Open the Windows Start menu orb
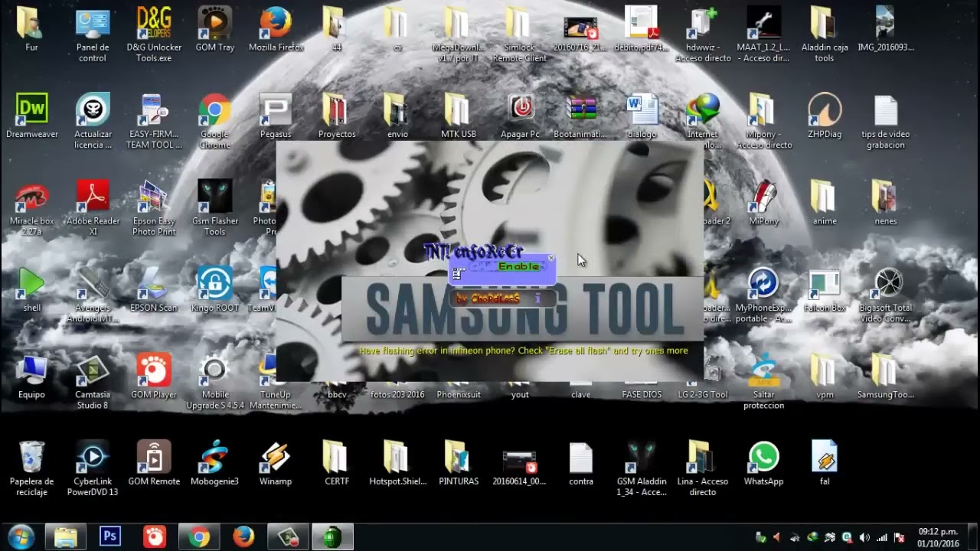980x551 pixels. [21, 536]
